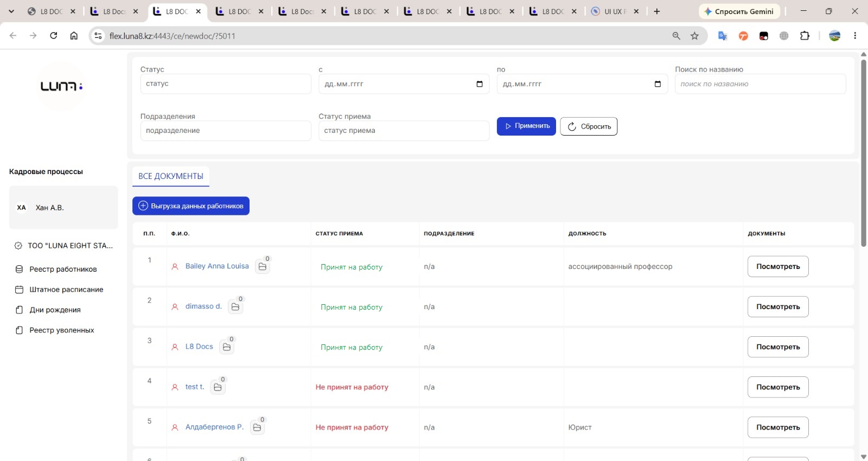
Task: Click the 'по' end date input
Action: coord(582,84)
